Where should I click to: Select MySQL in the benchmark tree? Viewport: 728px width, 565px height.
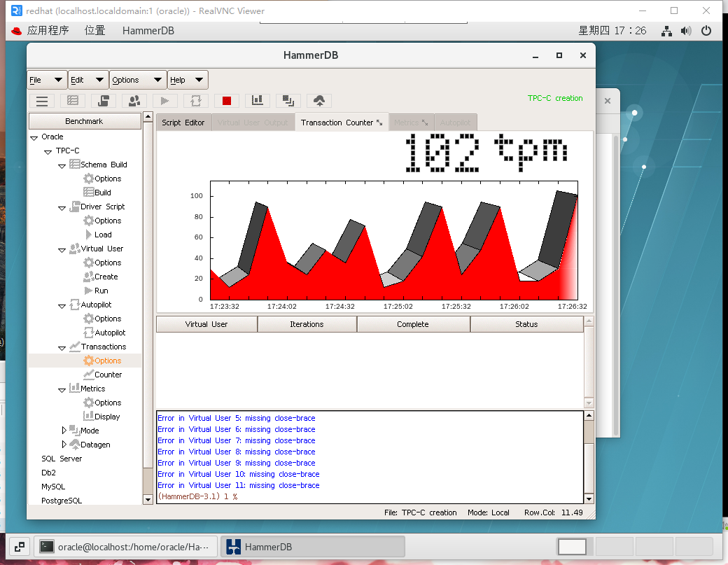point(53,487)
